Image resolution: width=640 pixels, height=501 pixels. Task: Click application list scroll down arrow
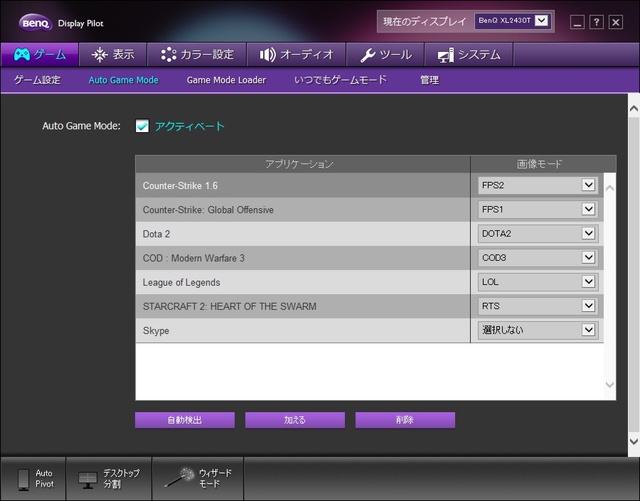point(610,385)
